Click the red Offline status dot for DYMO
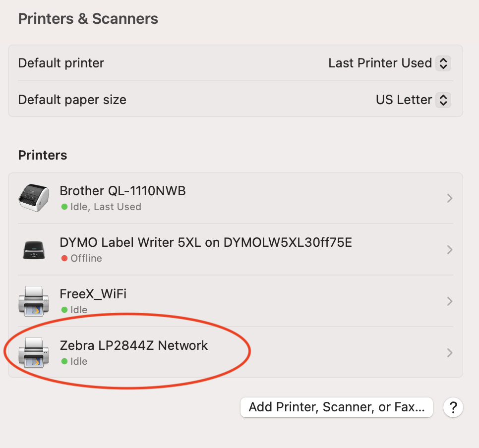 pos(64,258)
